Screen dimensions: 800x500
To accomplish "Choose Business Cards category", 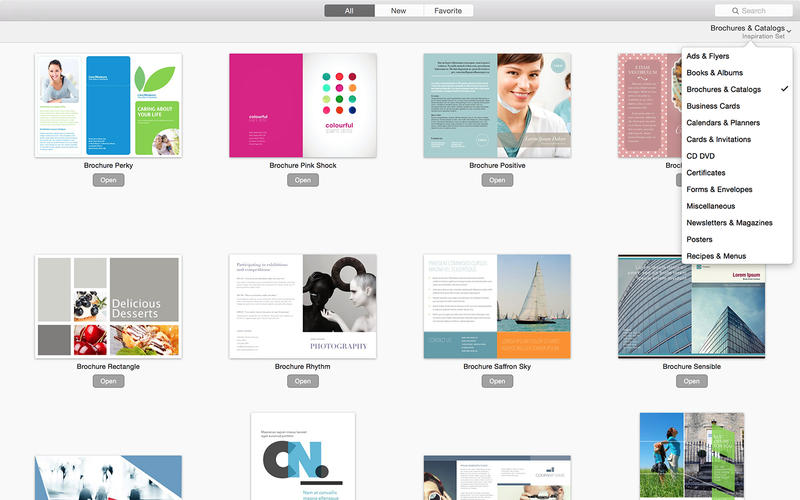I will click(x=737, y=106).
